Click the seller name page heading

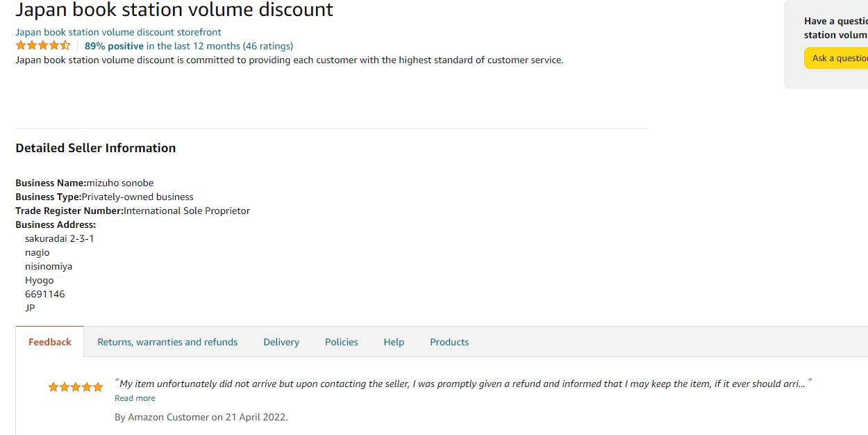tap(174, 10)
